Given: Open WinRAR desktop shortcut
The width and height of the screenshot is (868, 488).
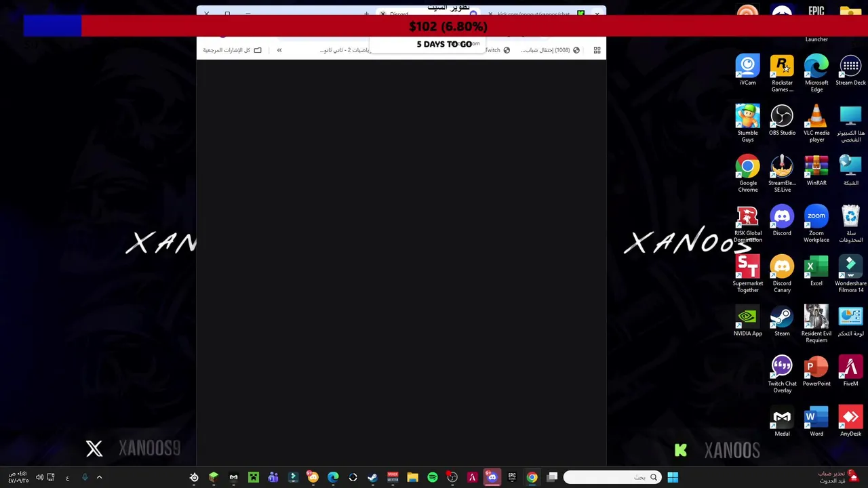Looking at the screenshot, I should [816, 170].
